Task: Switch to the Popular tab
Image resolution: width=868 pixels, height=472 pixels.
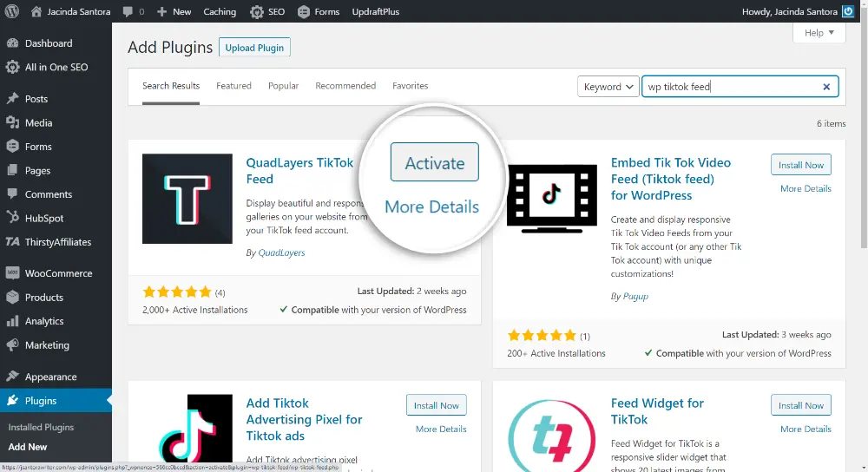Action: click(x=283, y=86)
